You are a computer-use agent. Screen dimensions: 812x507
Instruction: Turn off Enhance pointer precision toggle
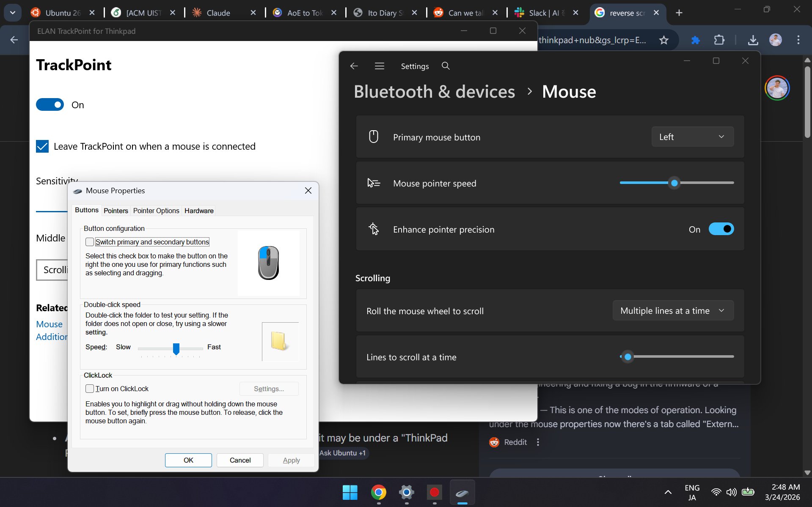point(721,229)
